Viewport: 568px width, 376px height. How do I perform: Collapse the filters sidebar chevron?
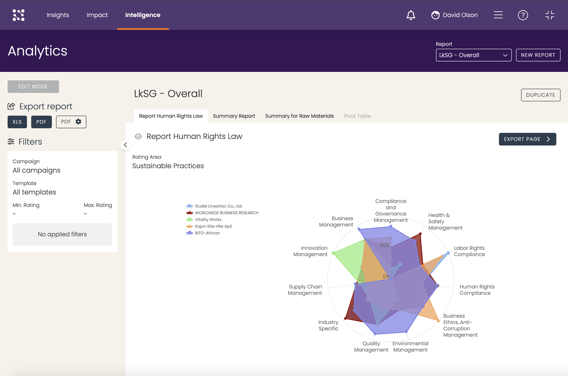tap(125, 145)
